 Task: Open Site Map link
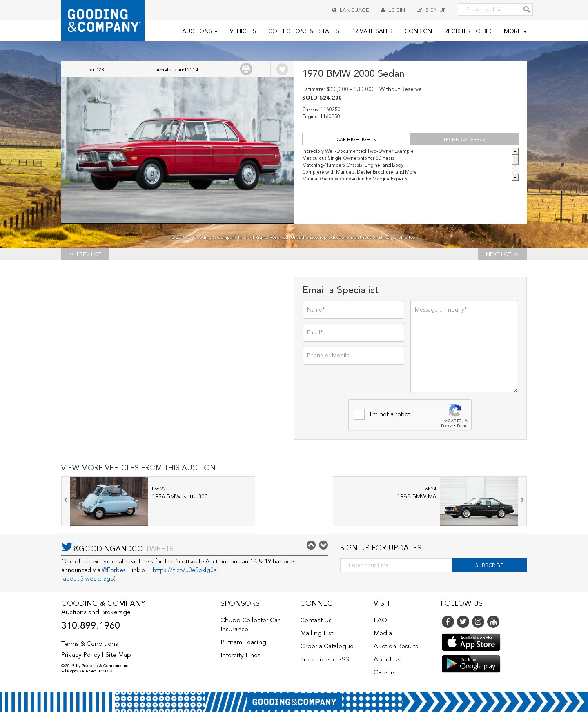point(118,654)
